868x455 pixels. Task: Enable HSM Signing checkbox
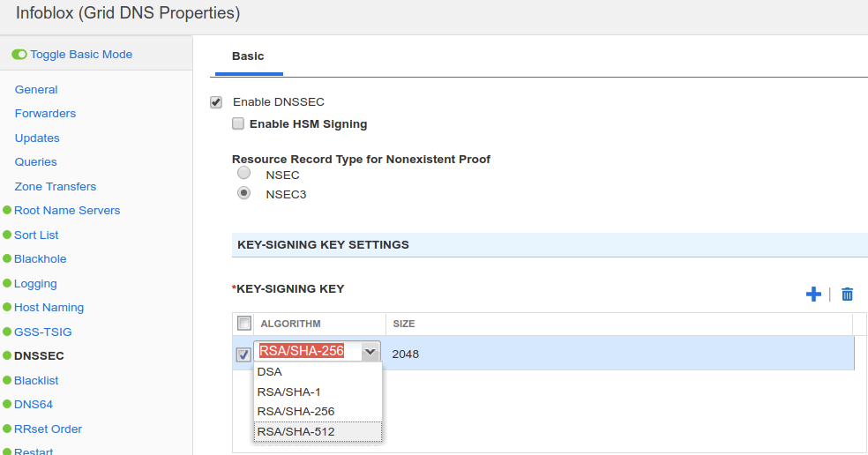238,124
